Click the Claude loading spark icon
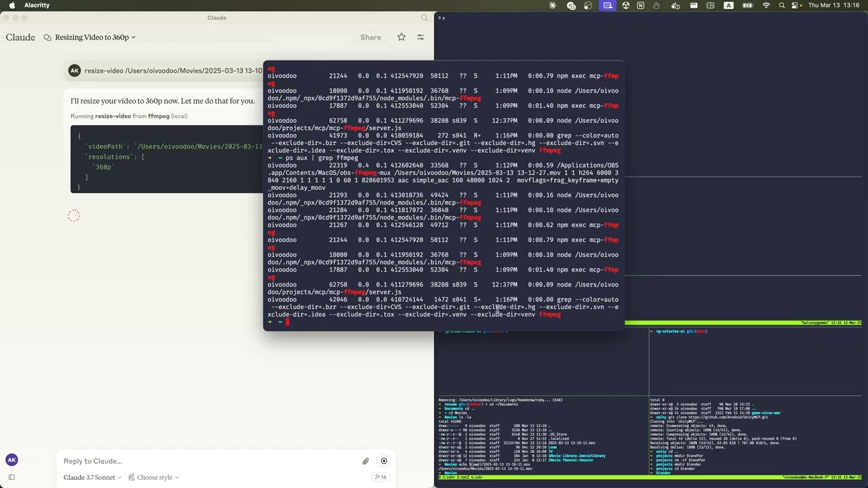Screen dimensions: 868x488 click(74, 216)
